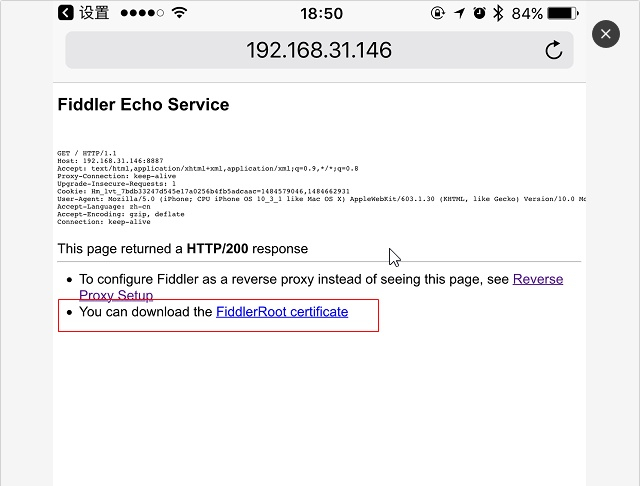Click the alarm clock status icon
Image resolution: width=640 pixels, height=486 pixels.
[x=480, y=14]
